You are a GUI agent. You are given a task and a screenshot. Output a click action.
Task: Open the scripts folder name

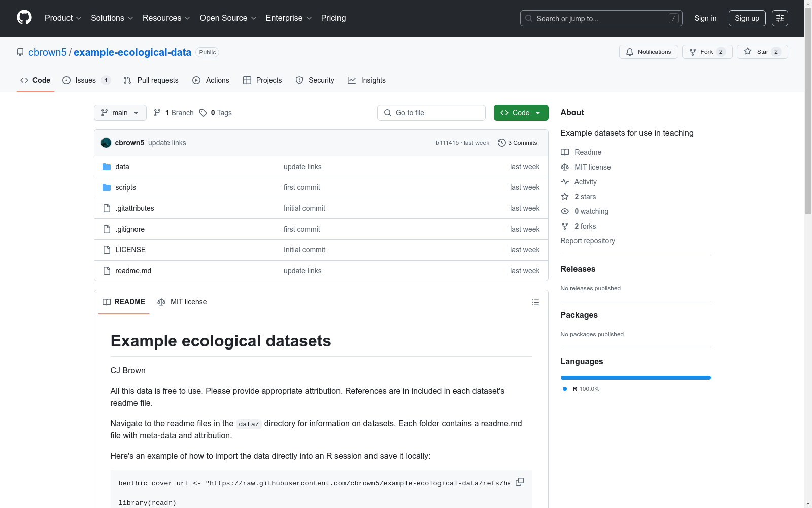tap(125, 187)
